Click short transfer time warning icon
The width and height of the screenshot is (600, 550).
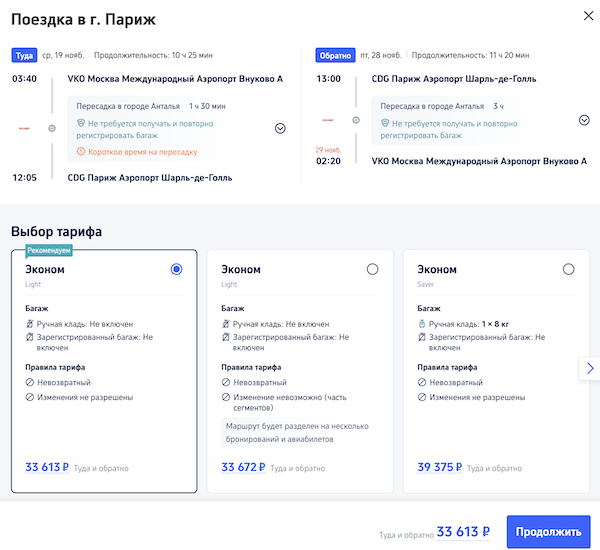coord(81,151)
